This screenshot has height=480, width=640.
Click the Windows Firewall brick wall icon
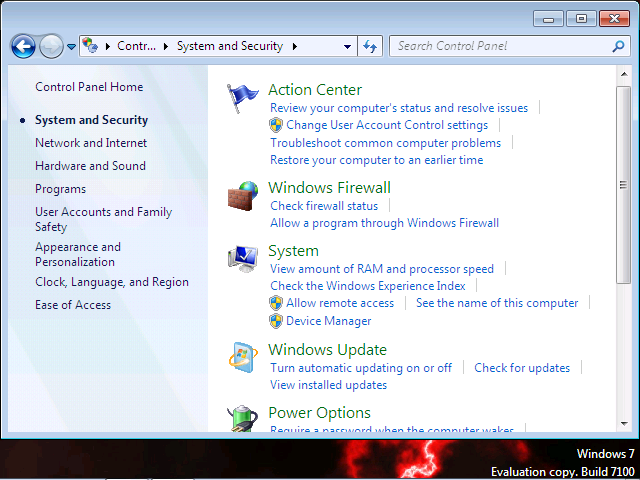243,196
